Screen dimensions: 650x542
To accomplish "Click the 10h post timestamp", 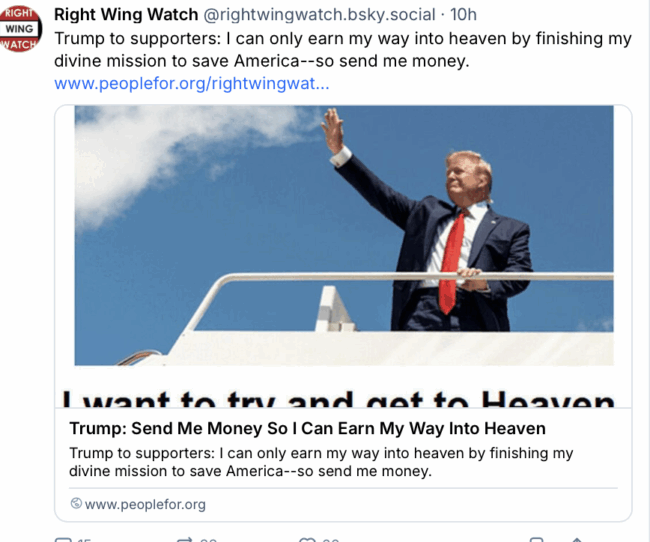I will click(x=463, y=15).
